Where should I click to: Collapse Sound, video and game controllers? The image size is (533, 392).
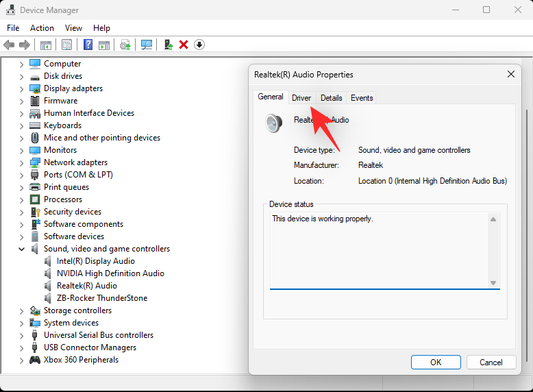(x=21, y=249)
